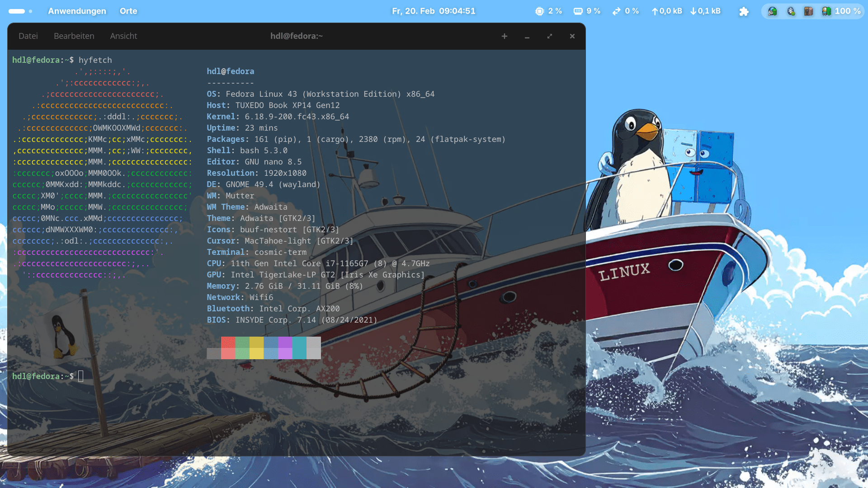Image resolution: width=868 pixels, height=488 pixels.
Task: Open the clock and calendar dropdown
Action: pos(434,11)
